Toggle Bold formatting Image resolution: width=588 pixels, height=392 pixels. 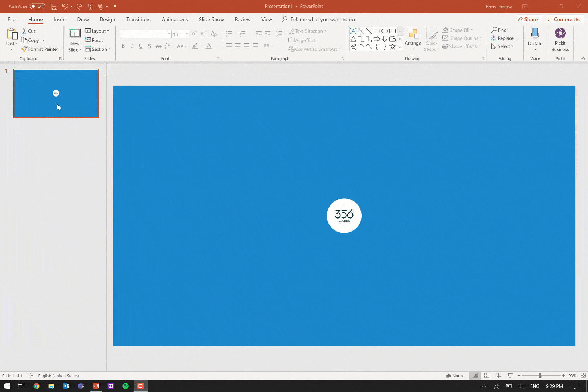(x=123, y=46)
